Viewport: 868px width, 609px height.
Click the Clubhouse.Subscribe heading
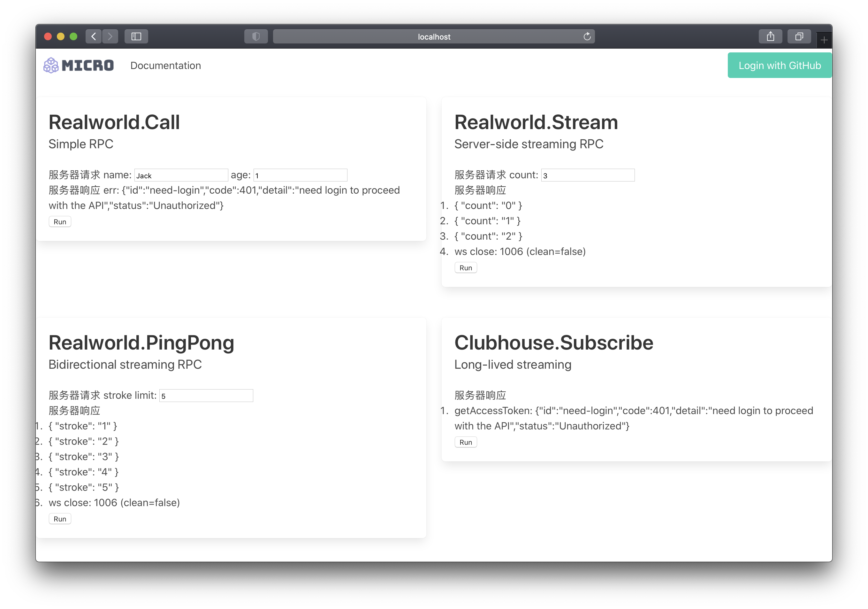pyautogui.click(x=554, y=343)
